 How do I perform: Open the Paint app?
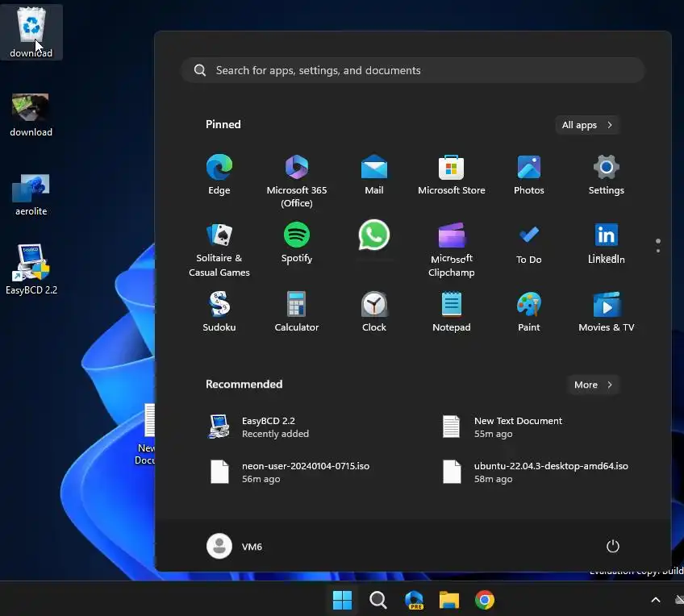pos(528,311)
